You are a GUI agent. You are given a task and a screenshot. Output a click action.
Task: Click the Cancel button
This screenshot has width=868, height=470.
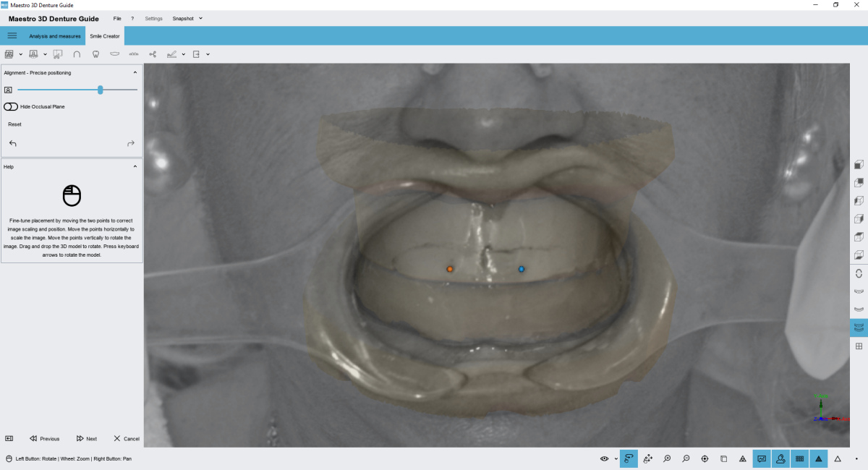pos(126,438)
